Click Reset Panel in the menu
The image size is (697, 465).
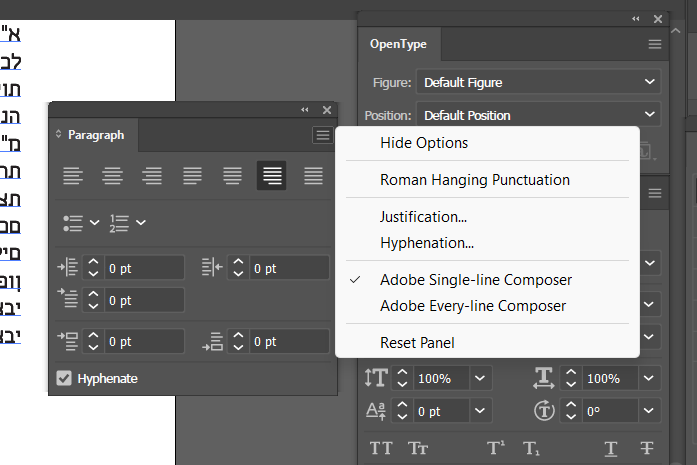[417, 343]
